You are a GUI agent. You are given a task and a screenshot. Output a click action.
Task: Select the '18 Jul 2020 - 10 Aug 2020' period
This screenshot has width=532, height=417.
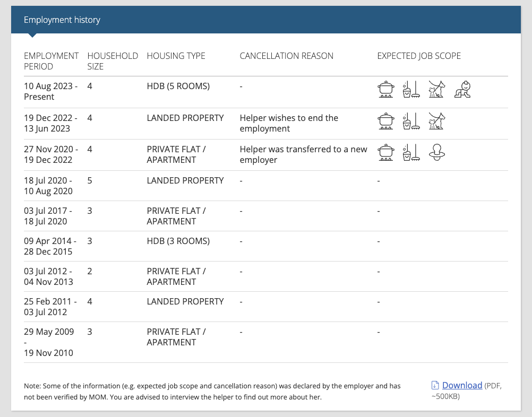point(48,186)
